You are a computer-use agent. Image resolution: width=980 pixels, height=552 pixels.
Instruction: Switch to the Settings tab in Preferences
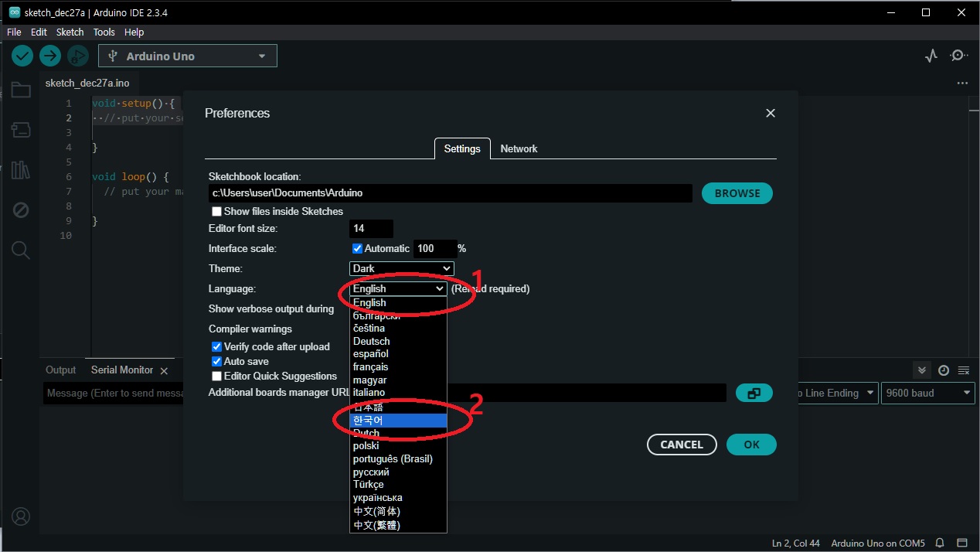pos(462,148)
